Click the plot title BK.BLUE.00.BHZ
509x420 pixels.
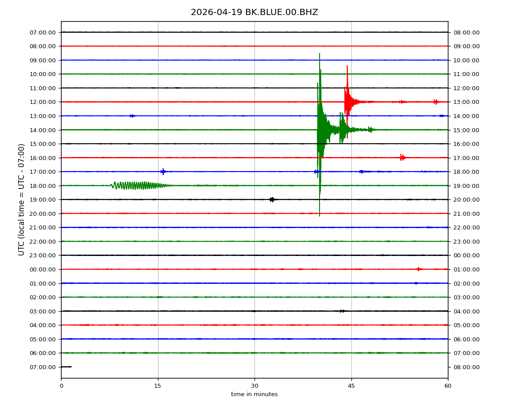pos(254,12)
